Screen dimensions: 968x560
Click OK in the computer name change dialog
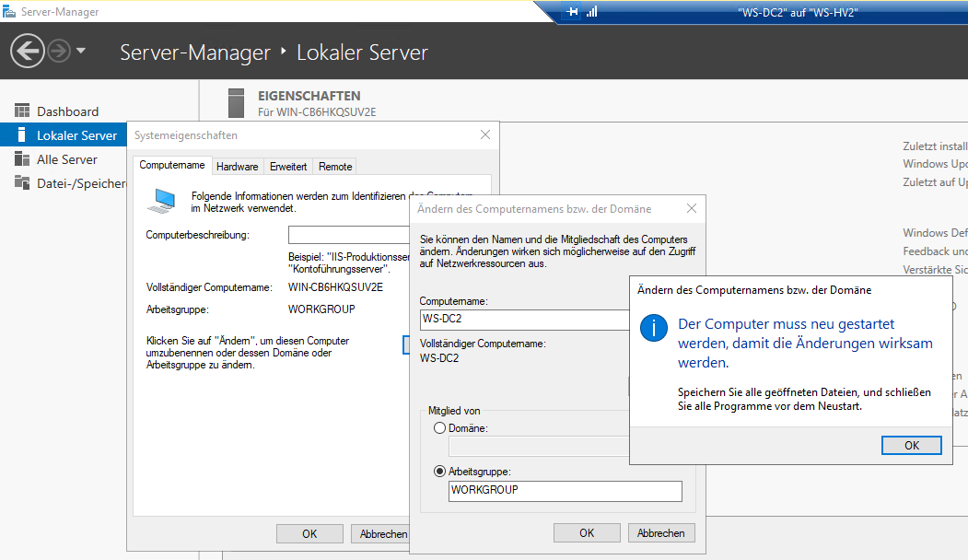(x=587, y=533)
